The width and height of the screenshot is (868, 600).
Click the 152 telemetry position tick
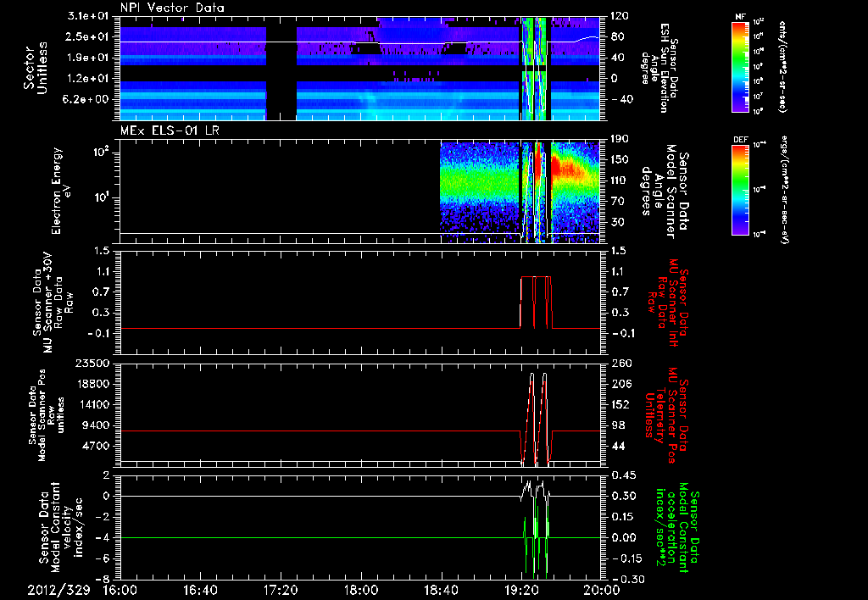click(620, 404)
